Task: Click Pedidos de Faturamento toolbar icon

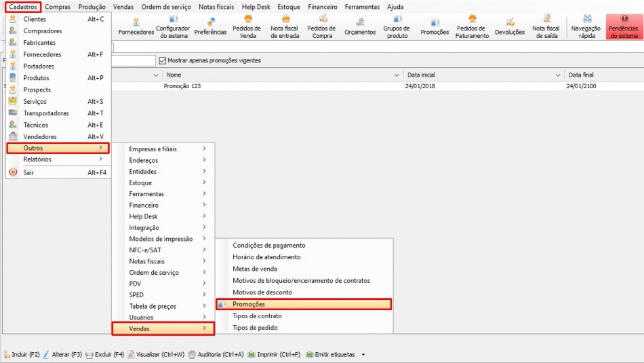Action: point(472,26)
